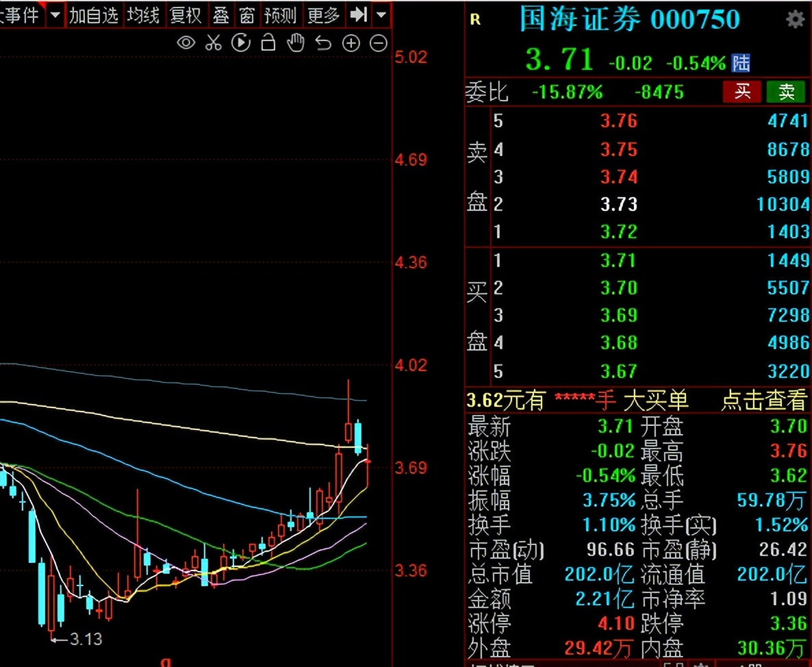Click the 5.02 price axis label
This screenshot has width=812, height=667.
click(411, 57)
